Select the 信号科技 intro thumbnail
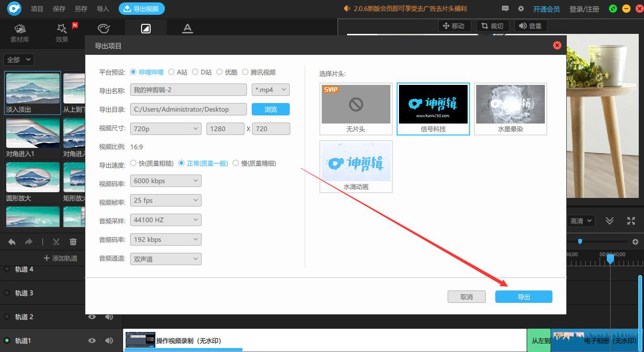 click(433, 109)
